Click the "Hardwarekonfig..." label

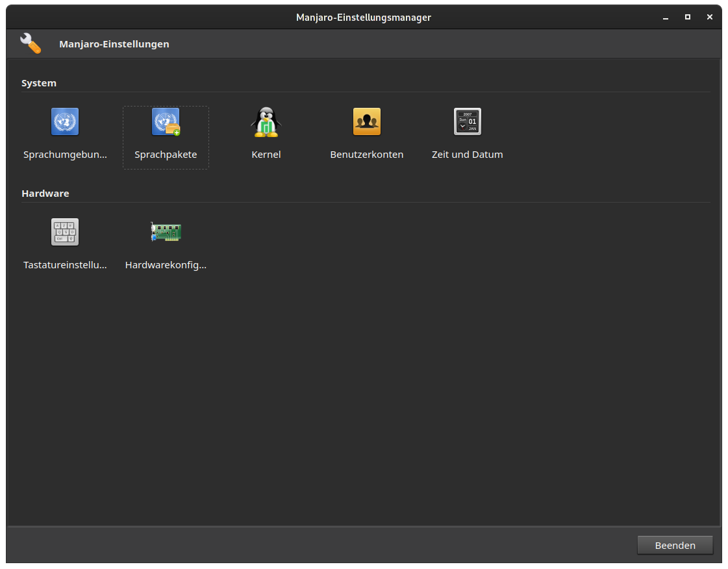166,265
